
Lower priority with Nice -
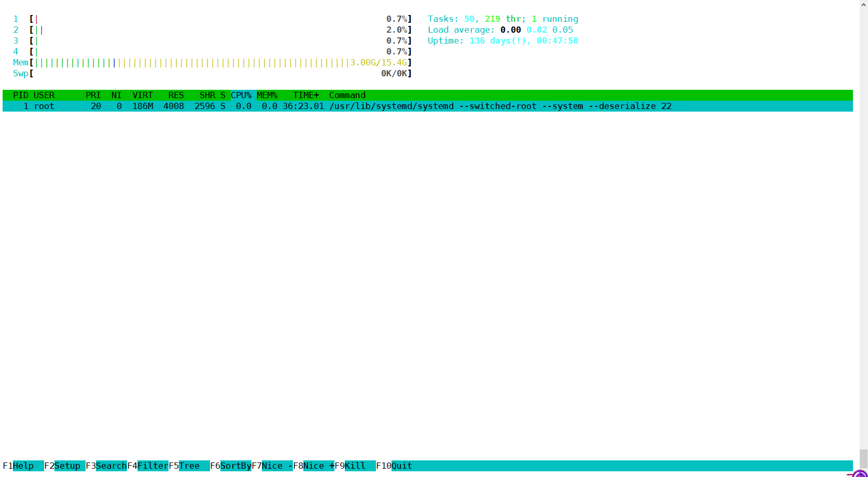pos(277,466)
